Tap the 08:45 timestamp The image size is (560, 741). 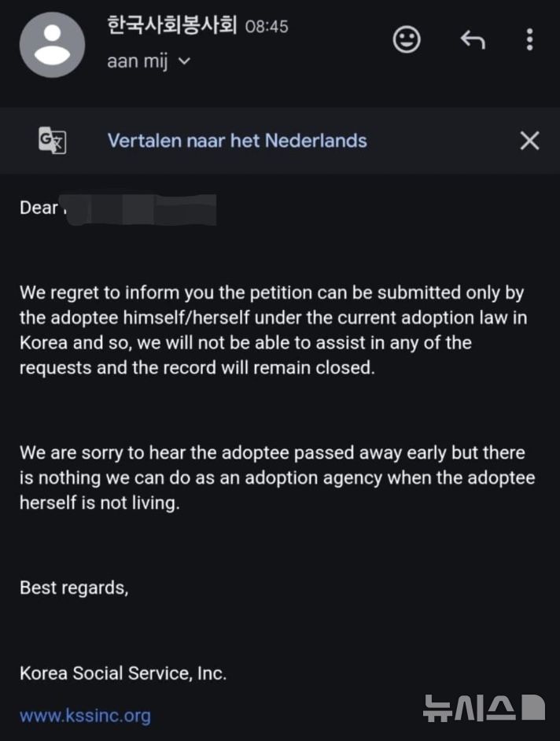tap(267, 27)
